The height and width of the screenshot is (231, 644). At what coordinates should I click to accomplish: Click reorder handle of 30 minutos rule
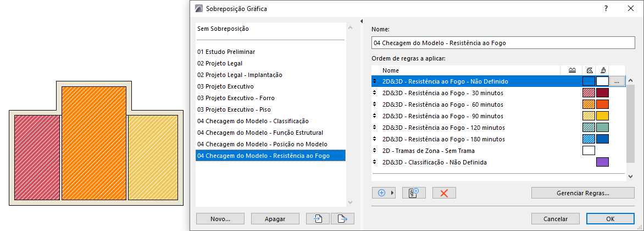click(375, 93)
